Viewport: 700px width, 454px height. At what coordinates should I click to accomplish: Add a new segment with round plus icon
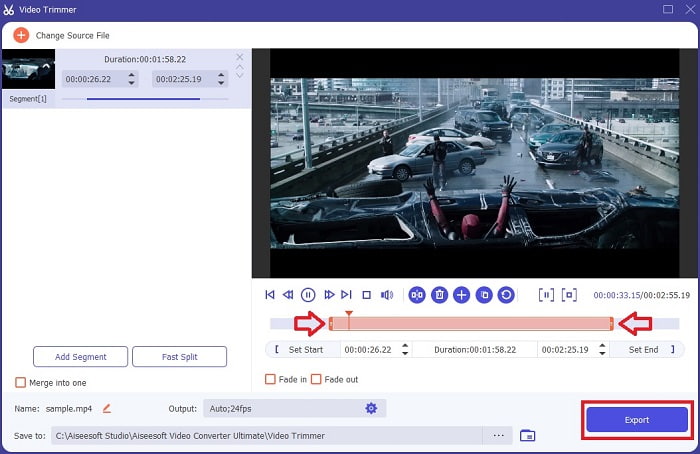coord(461,295)
